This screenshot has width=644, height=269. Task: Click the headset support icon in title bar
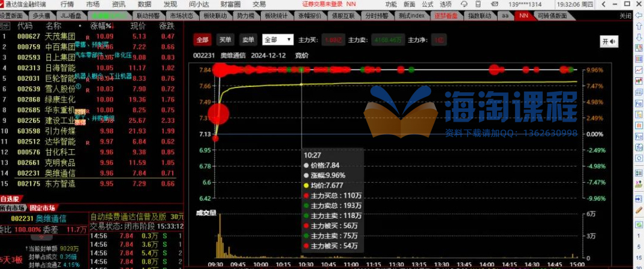[464, 4]
